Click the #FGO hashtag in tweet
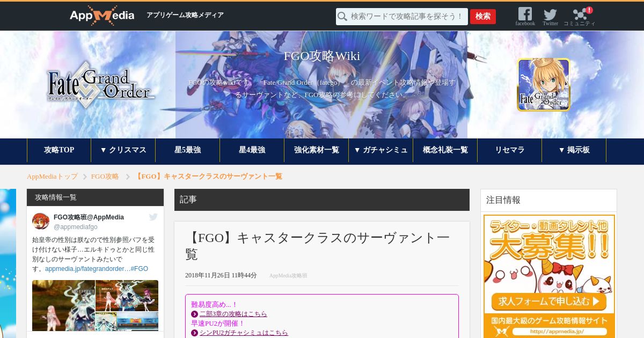 pyautogui.click(x=139, y=269)
